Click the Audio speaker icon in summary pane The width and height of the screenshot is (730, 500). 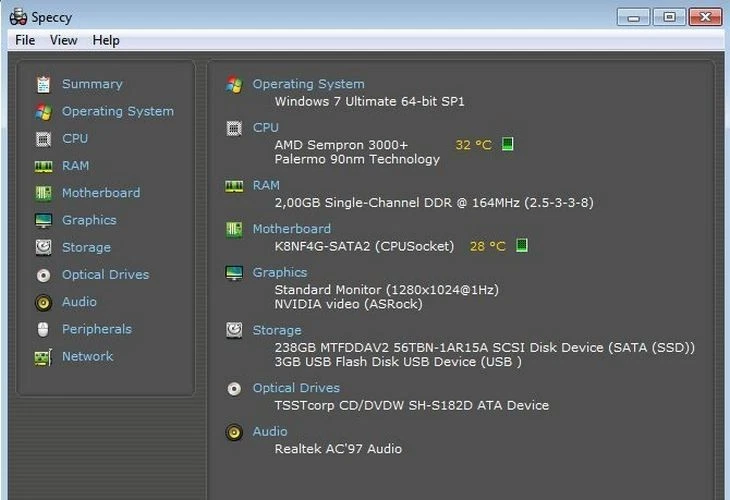[234, 432]
